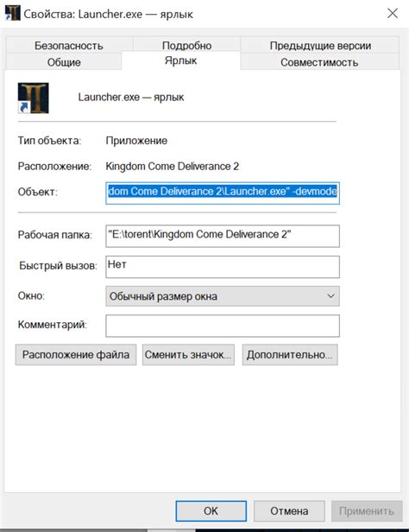Click the 'Тип объекта:' label
This screenshot has width=409, height=532.
(49, 141)
